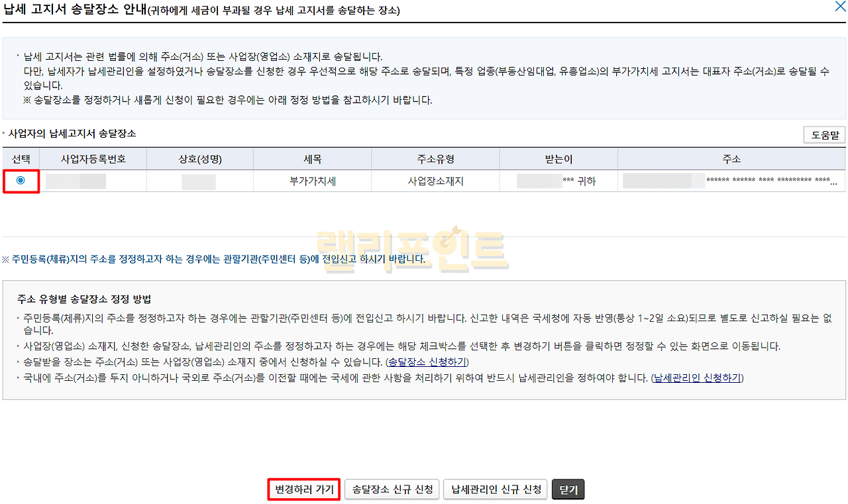This screenshot has width=848, height=504.
Task: Click the 주소유형 column header
Action: click(435, 159)
